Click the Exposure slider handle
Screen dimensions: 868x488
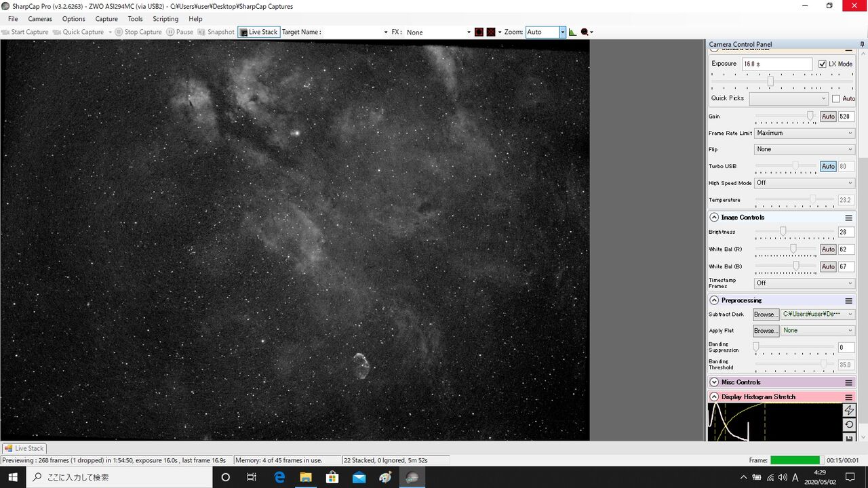click(770, 81)
